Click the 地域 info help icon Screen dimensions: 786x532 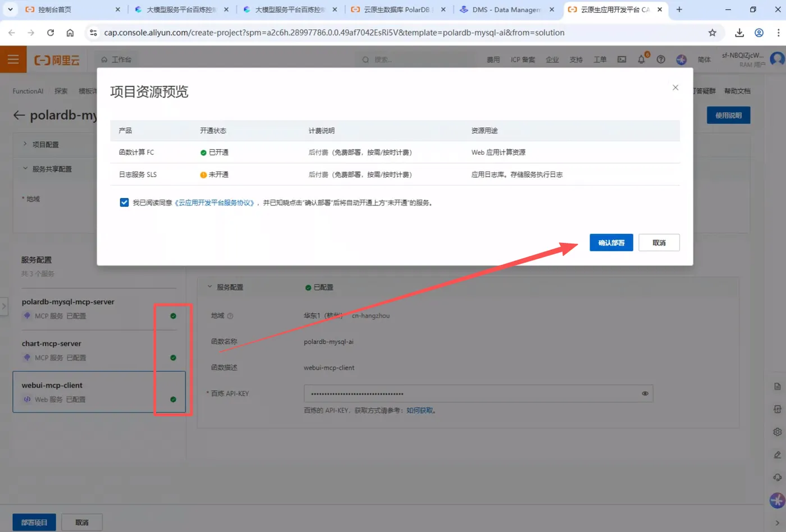pyautogui.click(x=230, y=316)
